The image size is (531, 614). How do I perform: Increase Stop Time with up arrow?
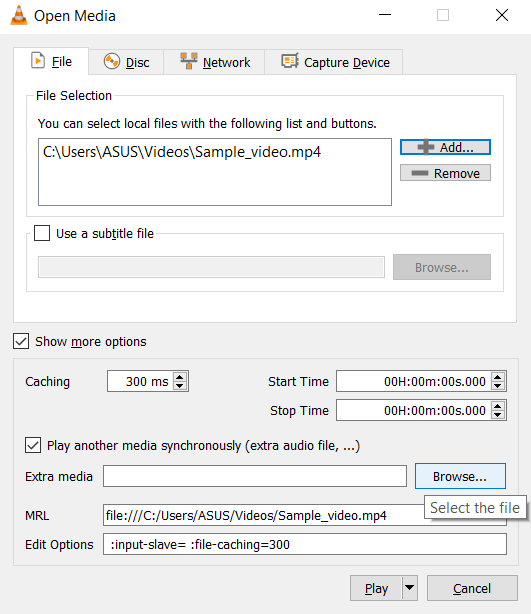click(x=498, y=406)
